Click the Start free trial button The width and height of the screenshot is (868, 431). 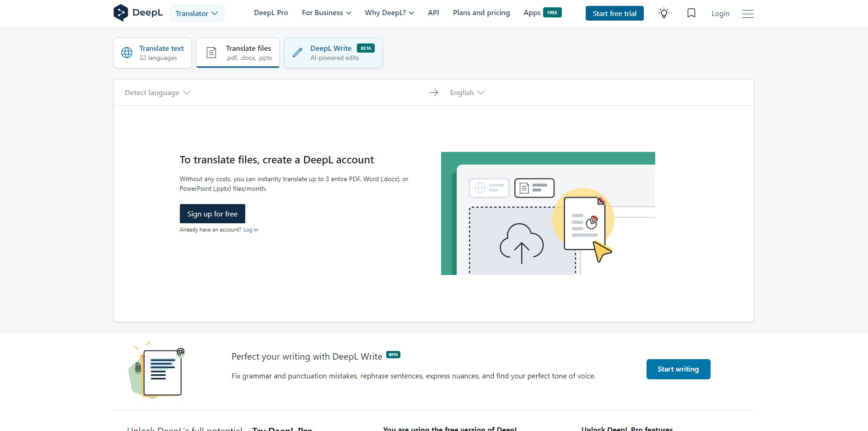(615, 13)
